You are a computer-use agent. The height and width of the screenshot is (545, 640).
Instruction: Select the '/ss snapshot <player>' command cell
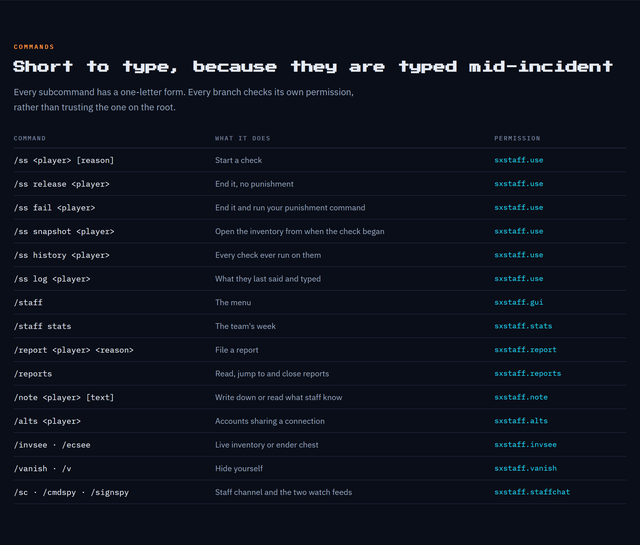[x=64, y=231]
